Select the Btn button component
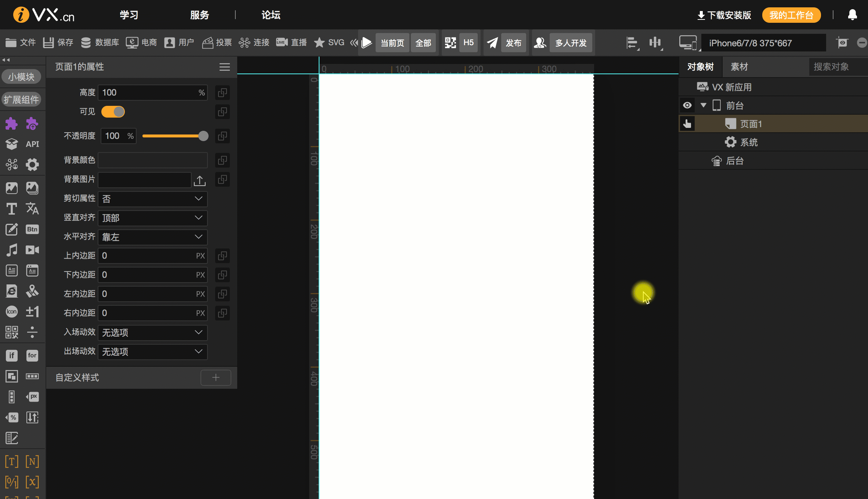 pos(32,229)
